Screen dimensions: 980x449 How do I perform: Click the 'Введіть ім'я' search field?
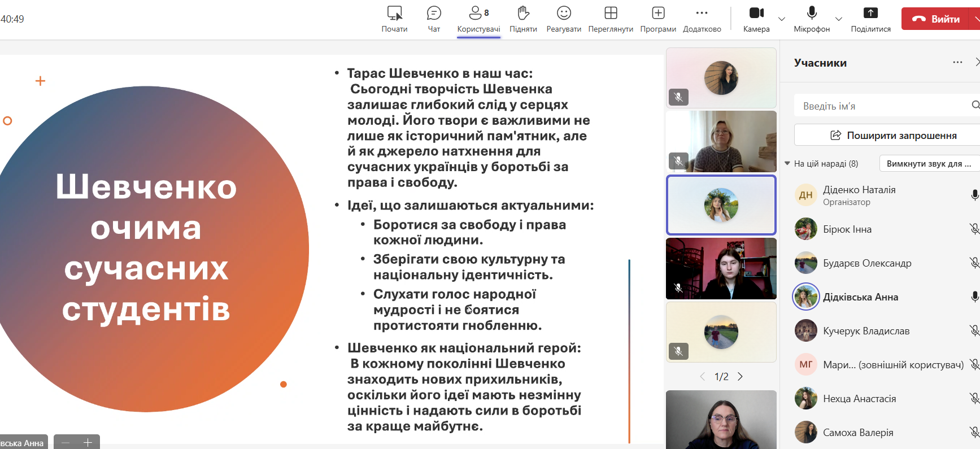(x=881, y=106)
